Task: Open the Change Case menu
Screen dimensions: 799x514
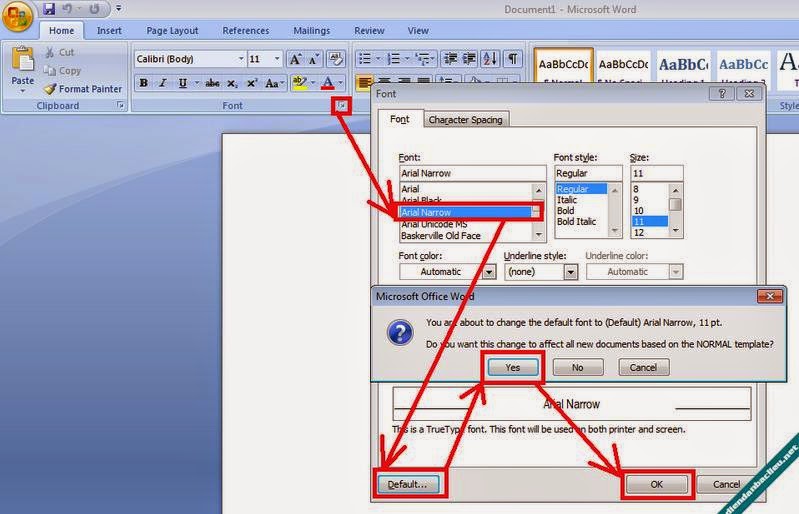Action: [273, 83]
